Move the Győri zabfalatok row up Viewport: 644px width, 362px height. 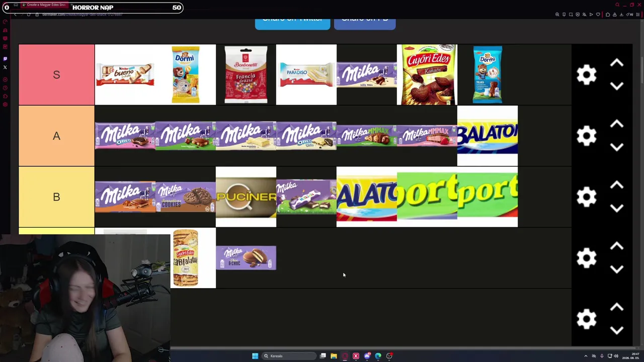pos(617,246)
